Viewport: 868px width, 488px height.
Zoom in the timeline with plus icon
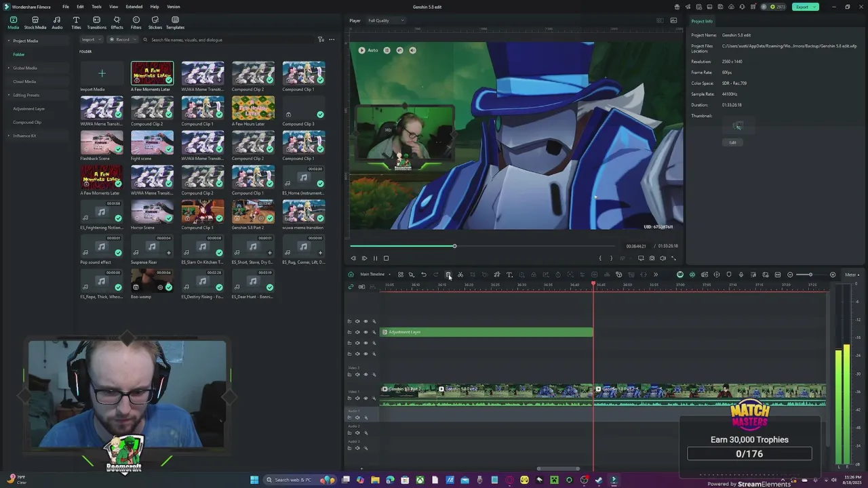833,274
